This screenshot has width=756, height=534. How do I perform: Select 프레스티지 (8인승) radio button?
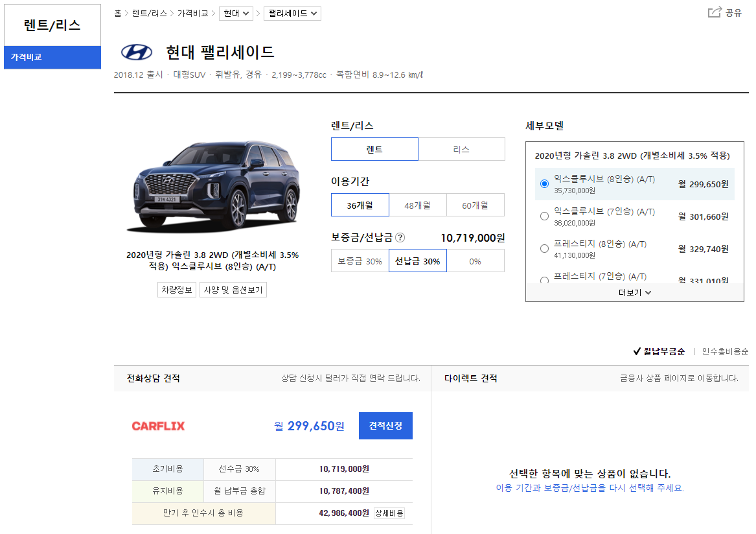click(544, 248)
